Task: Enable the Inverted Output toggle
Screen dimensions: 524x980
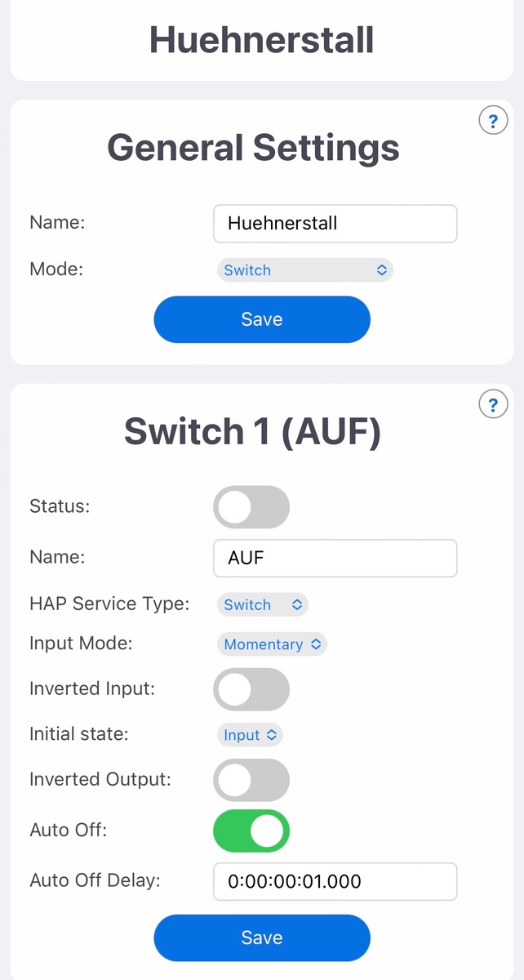Action: pyautogui.click(x=251, y=780)
